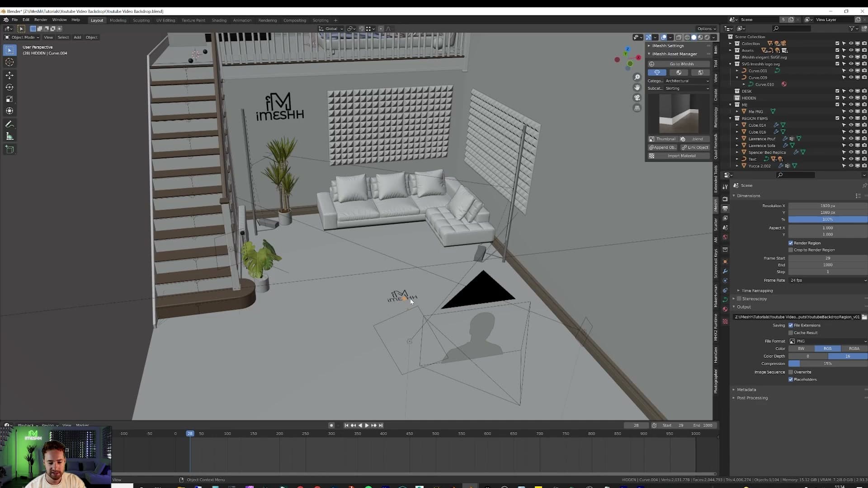Toggle X-ray mode in viewport header
The height and width of the screenshot is (488, 868).
click(679, 38)
